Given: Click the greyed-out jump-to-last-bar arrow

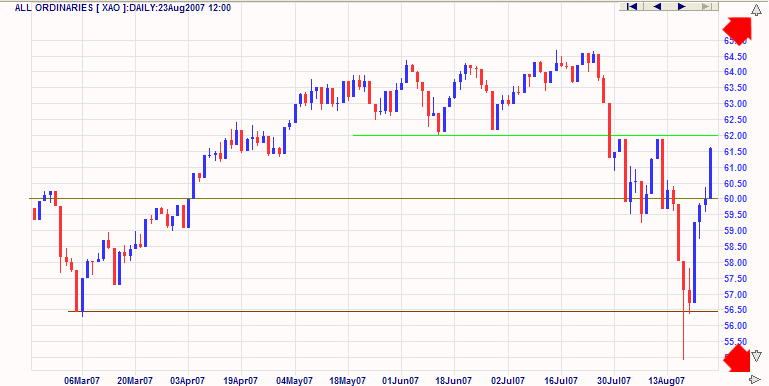Looking at the screenshot, I should pyautogui.click(x=706, y=6).
